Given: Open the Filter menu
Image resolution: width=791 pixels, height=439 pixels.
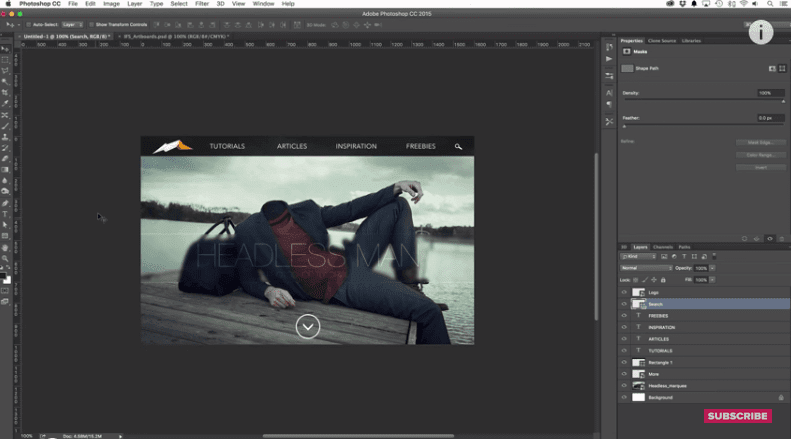Looking at the screenshot, I should click(x=202, y=4).
